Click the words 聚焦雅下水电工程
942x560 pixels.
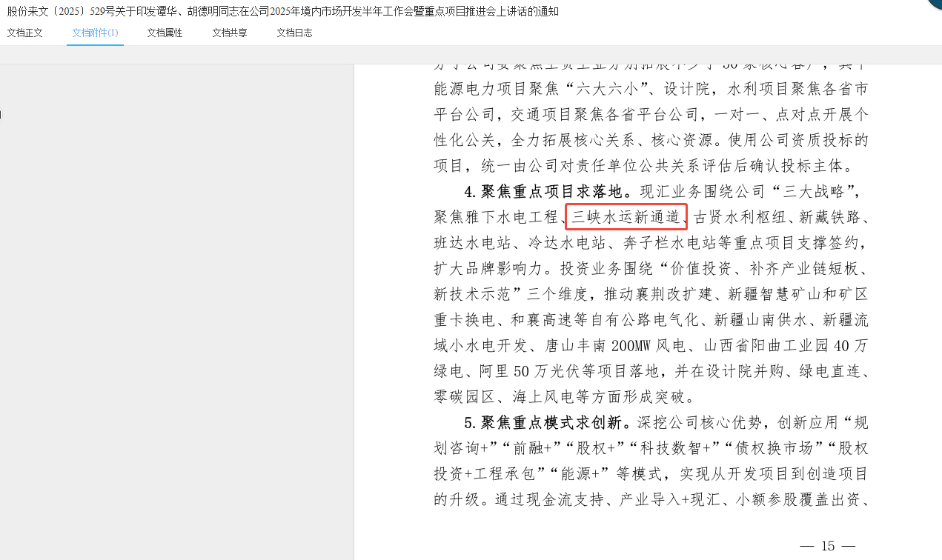coord(495,217)
